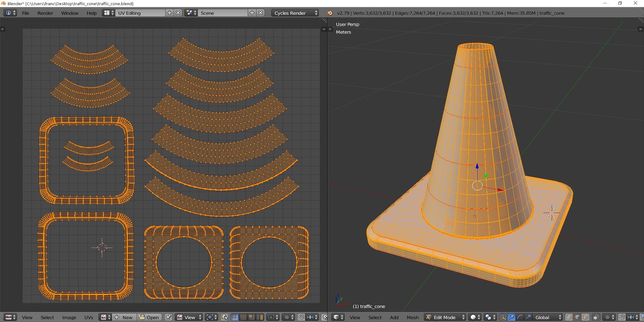644x322 pixels.
Task: Click the red X axis manipulator arrow
Action: (500, 190)
